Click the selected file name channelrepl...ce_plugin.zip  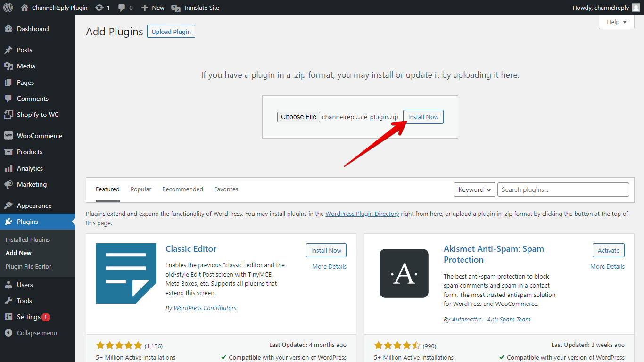pos(360,117)
